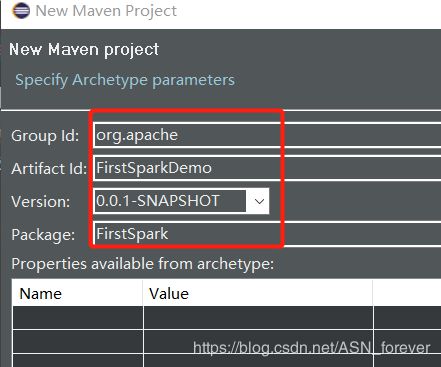Select second row Name cell in properties table
Screen dimensions: 441x367
[78, 342]
